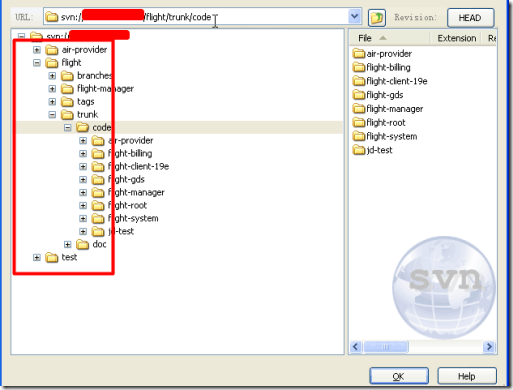
Task: Select the flight folder icon in tree
Action: pos(52,63)
